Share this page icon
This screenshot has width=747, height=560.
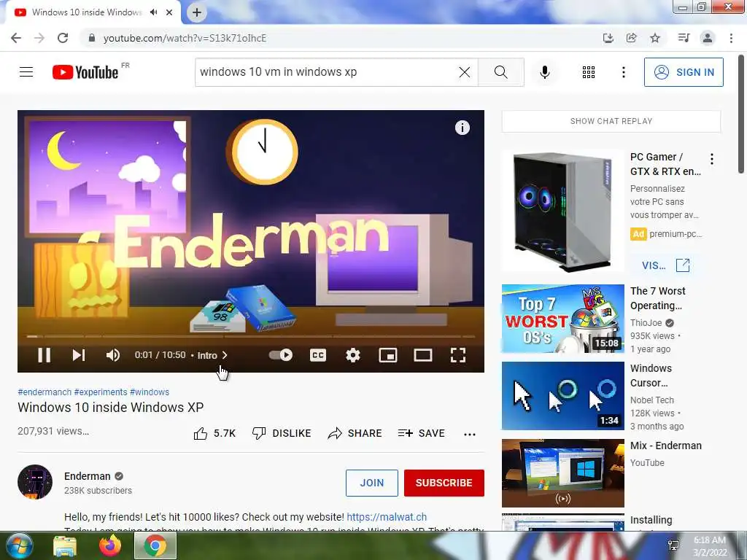tap(631, 38)
